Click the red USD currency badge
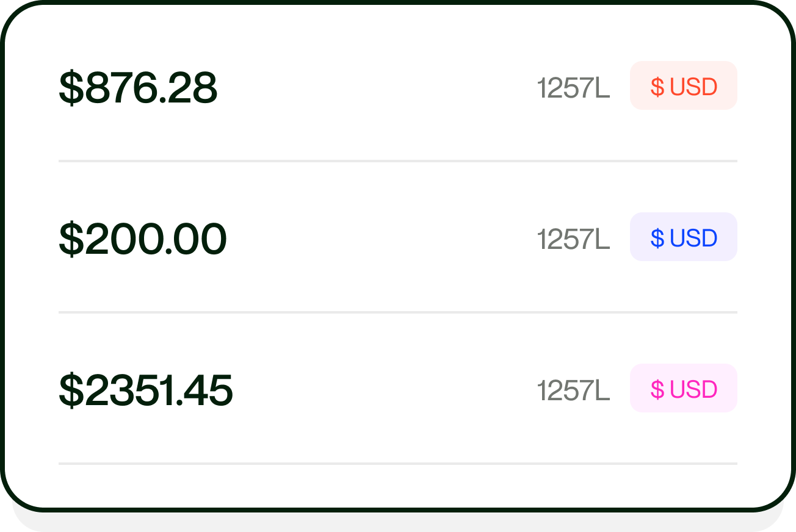The width and height of the screenshot is (796, 532). coord(683,86)
